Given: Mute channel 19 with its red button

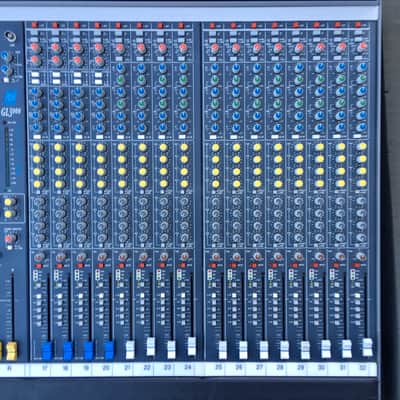Looking at the screenshot, I should tap(80, 266).
